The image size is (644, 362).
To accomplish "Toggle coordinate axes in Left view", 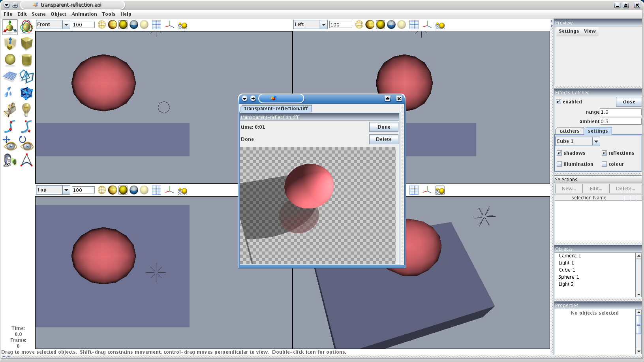I will (x=427, y=24).
